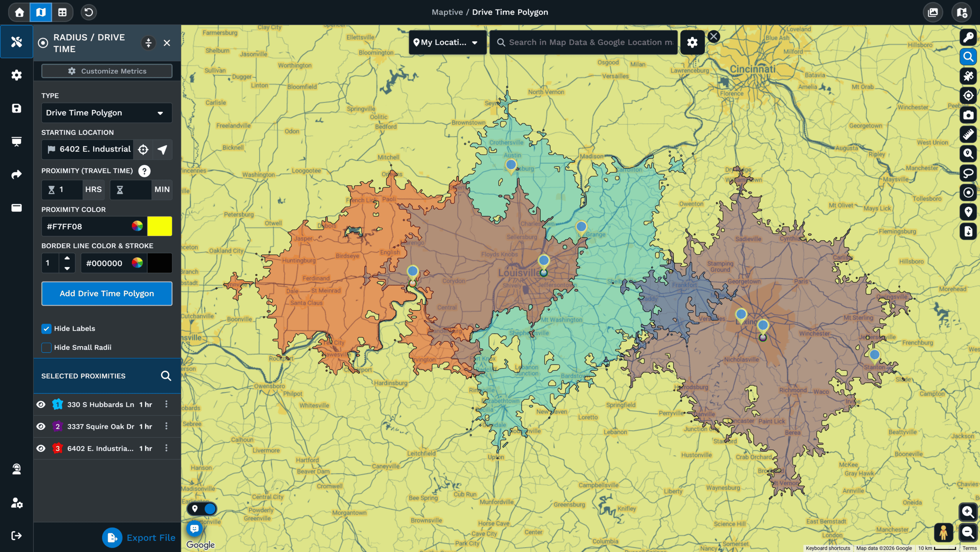Open the border color wheel picker
The width and height of the screenshot is (980, 552).
tap(137, 263)
